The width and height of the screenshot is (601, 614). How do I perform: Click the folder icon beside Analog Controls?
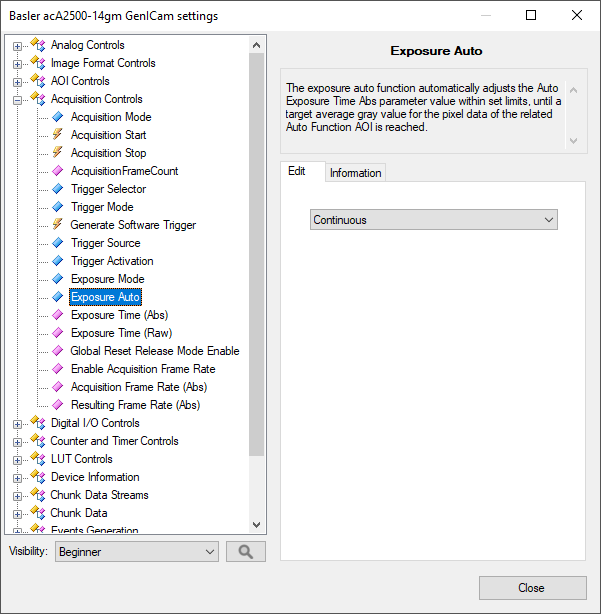(x=38, y=45)
